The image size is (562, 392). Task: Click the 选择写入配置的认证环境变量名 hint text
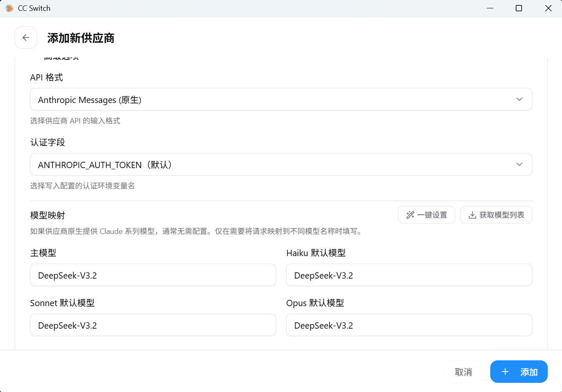[x=83, y=186]
